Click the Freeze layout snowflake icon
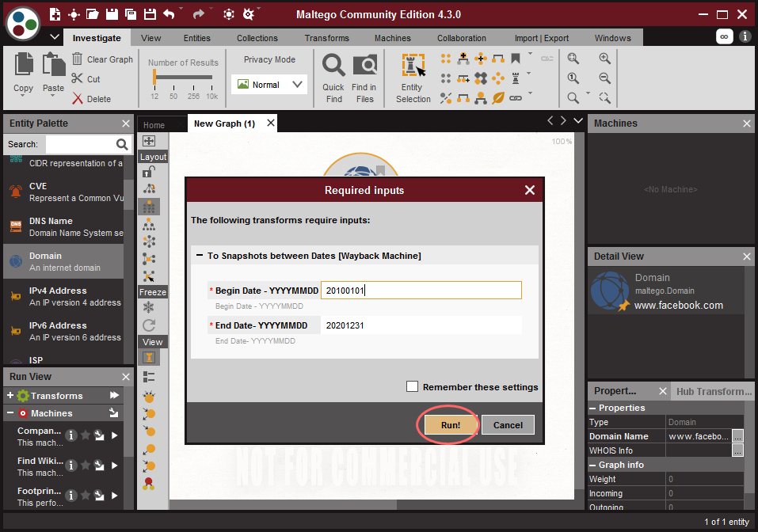 click(149, 307)
